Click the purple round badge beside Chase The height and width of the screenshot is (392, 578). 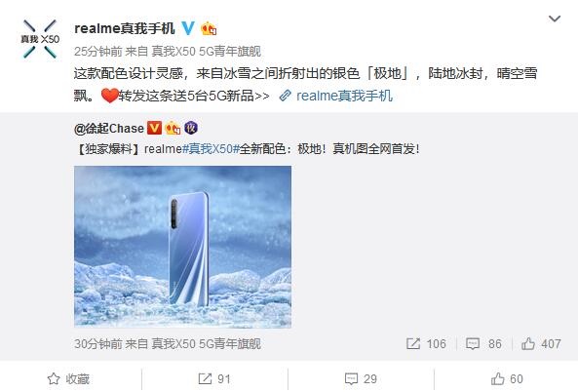[x=191, y=128]
